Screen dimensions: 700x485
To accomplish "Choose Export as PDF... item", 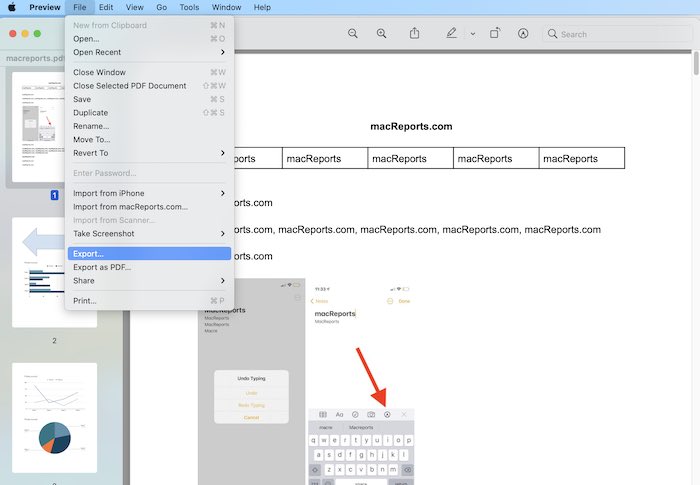I will tap(149, 267).
